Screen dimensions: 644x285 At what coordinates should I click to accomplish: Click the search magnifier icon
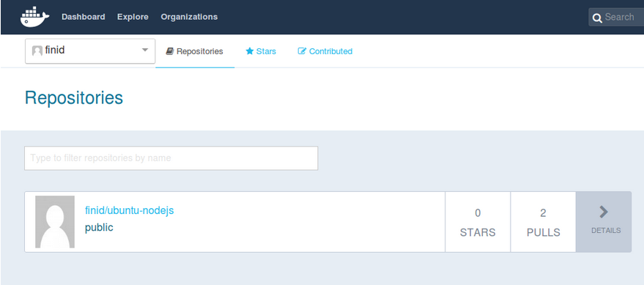(598, 18)
